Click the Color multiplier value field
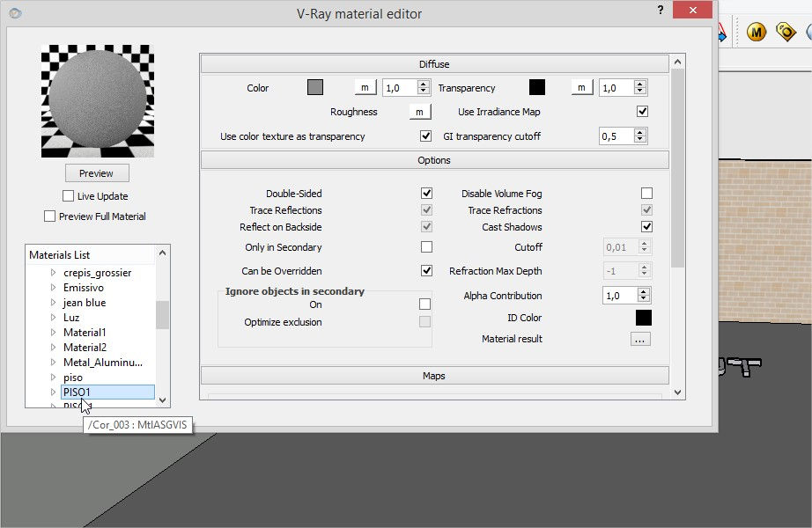This screenshot has width=812, height=528. (399, 88)
